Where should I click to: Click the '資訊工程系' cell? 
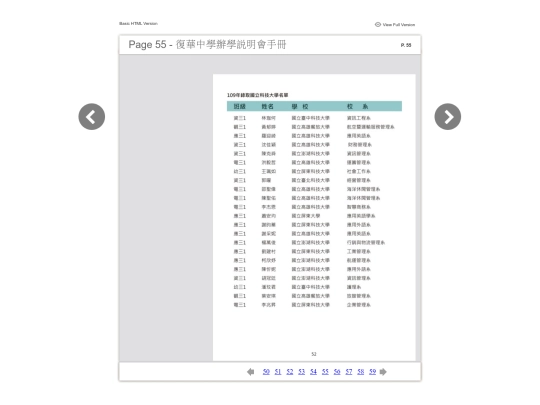(359, 118)
